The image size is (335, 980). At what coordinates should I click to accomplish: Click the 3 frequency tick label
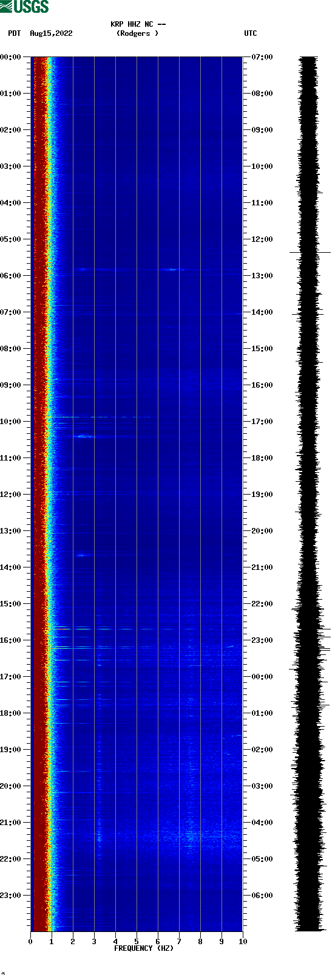click(x=94, y=942)
